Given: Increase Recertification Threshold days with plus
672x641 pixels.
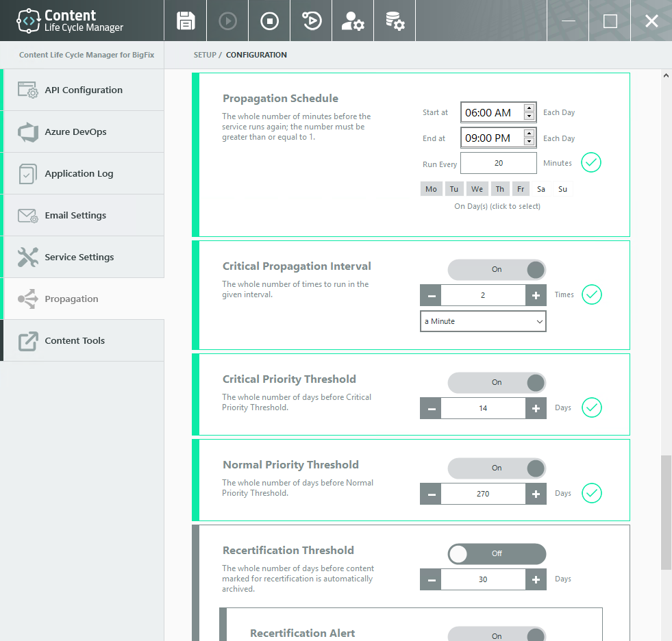Looking at the screenshot, I should pyautogui.click(x=536, y=580).
